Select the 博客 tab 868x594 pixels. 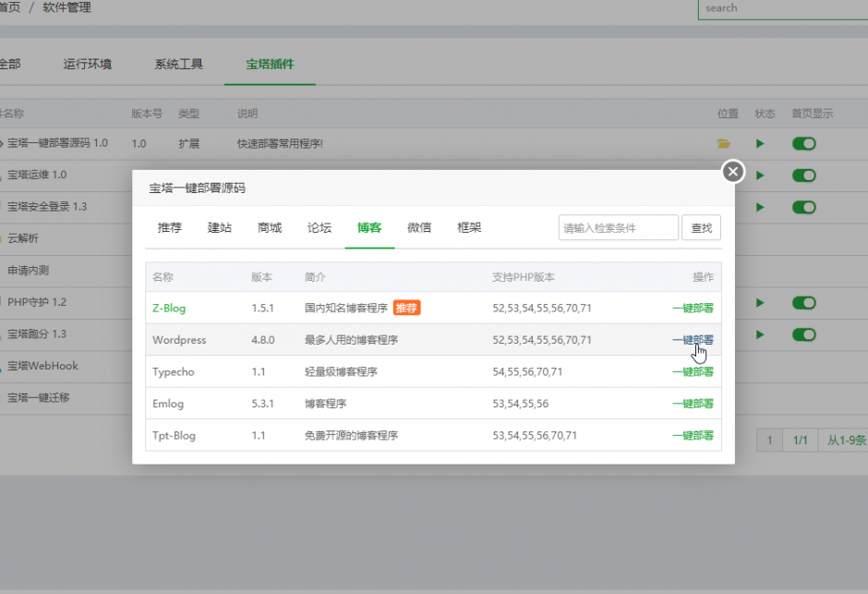coord(369,227)
